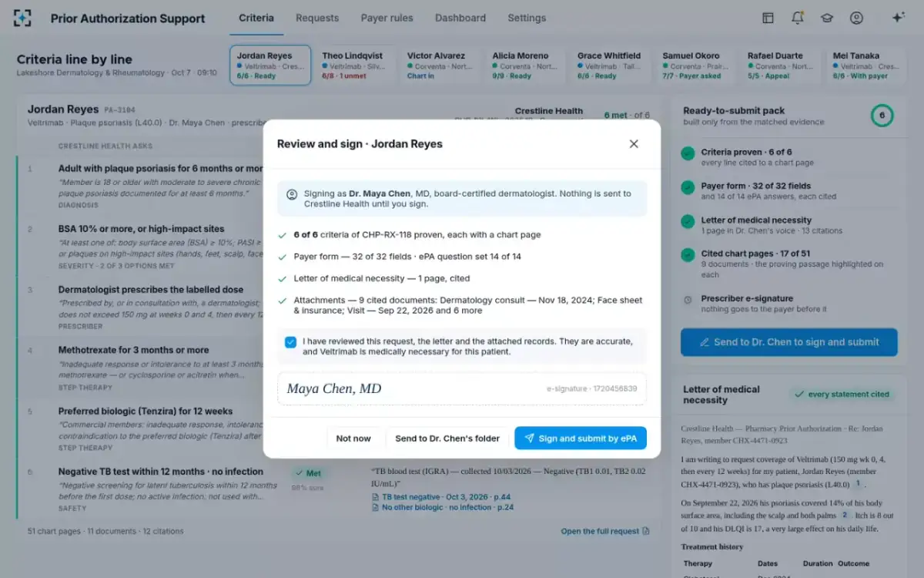Click the Criteria proven green check

(688, 153)
